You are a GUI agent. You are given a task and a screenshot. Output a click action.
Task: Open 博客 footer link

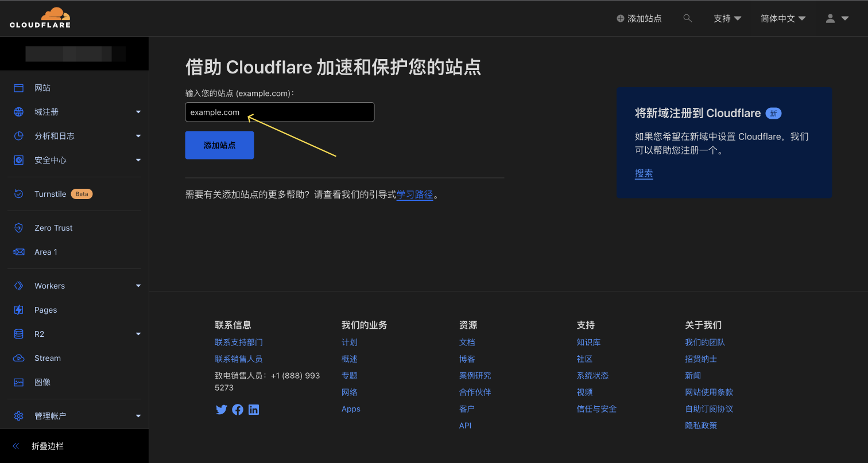467,359
